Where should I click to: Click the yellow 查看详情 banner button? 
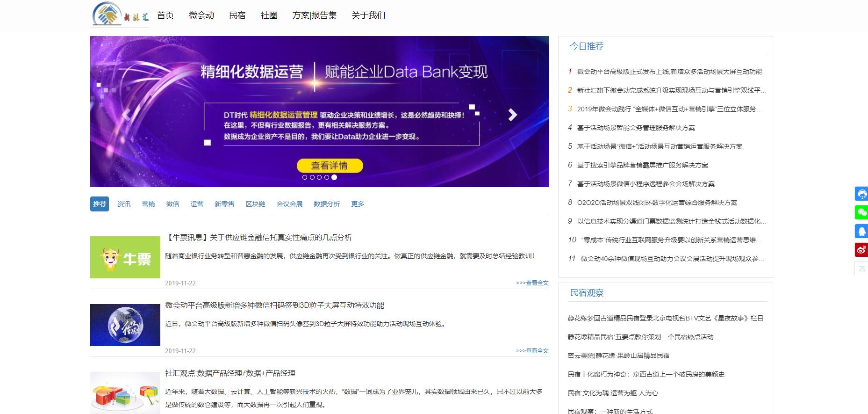tap(330, 165)
